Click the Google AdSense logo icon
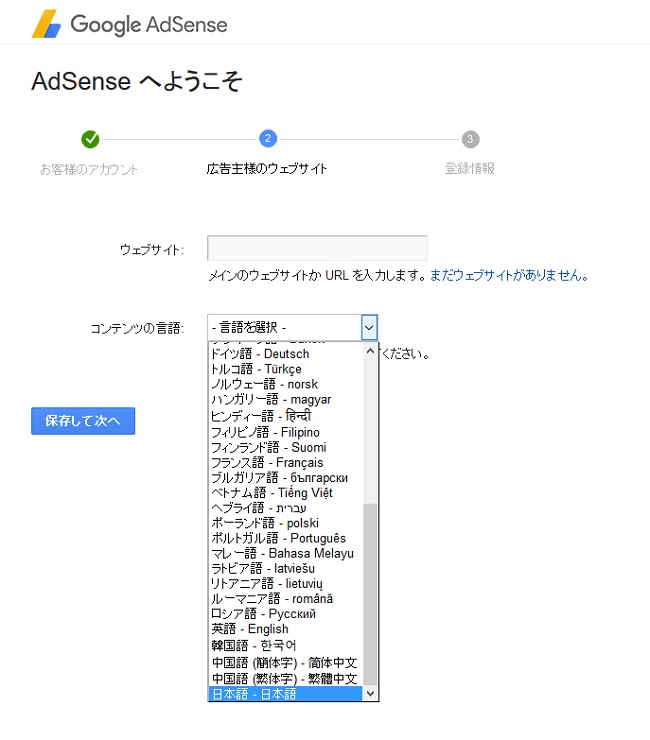The image size is (650, 740). click(46, 24)
